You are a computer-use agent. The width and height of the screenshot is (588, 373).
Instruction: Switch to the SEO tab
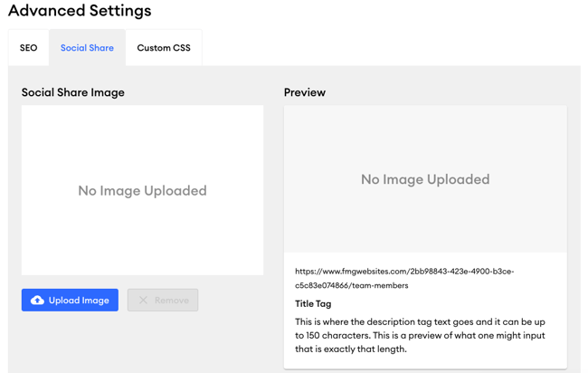[29, 48]
